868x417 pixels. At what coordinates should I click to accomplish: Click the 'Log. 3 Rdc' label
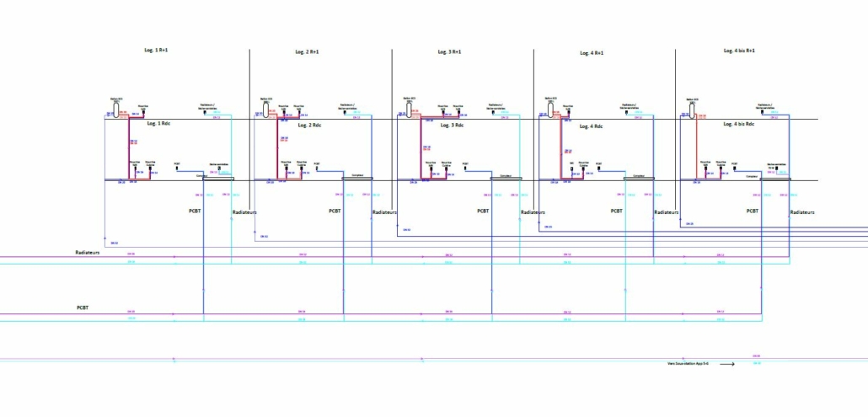453,125
